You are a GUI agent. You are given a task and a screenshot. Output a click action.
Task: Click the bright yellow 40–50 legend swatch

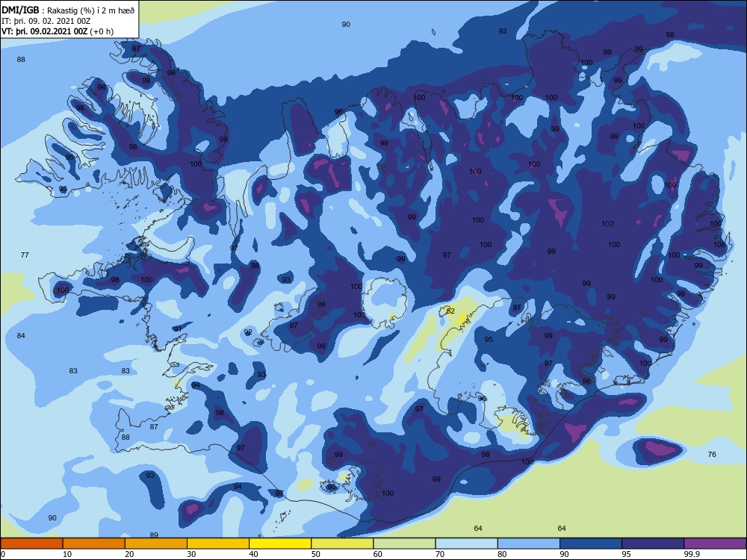280,544
